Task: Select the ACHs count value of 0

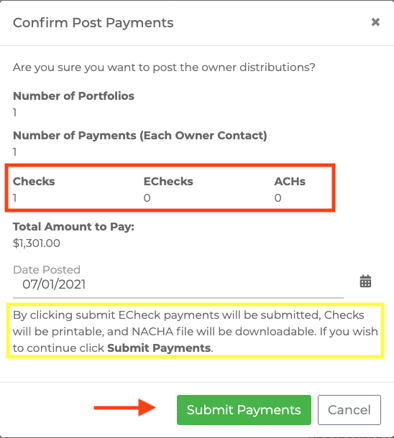Action: [x=278, y=198]
